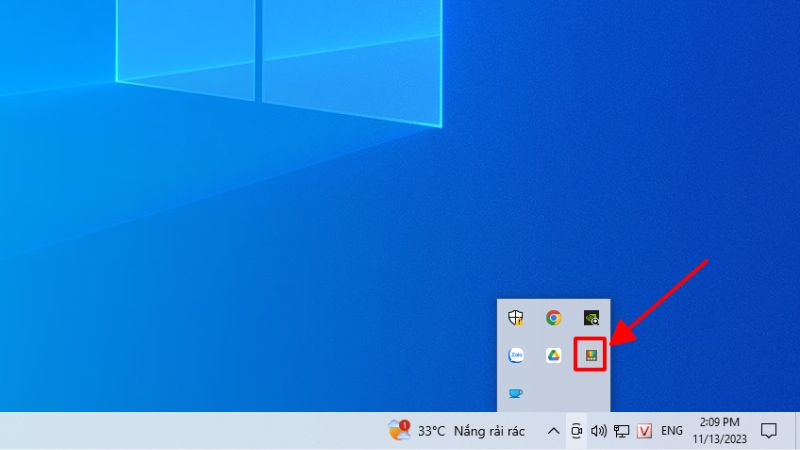
Task: Open Google Chrome tray icon
Action: (554, 317)
